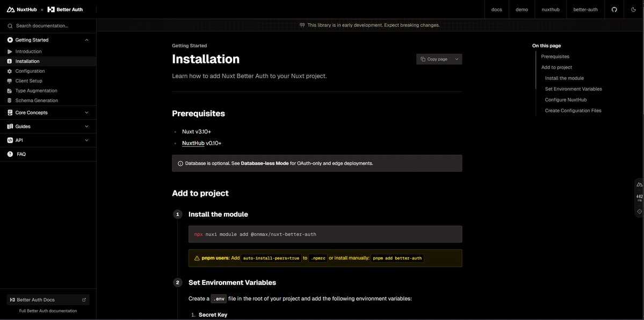Open the docs header link

click(x=496, y=10)
